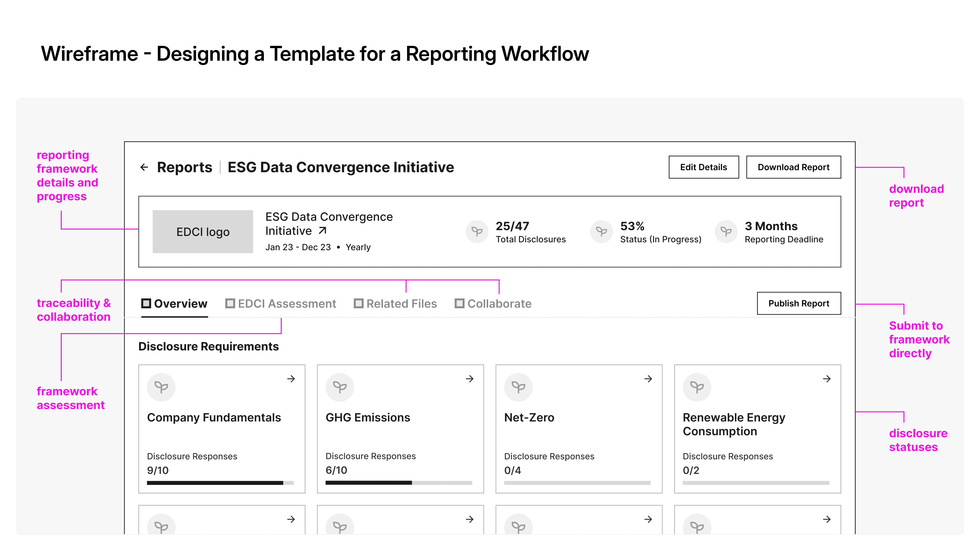
Task: Click the EDCI logo placeholder
Action: click(x=203, y=232)
